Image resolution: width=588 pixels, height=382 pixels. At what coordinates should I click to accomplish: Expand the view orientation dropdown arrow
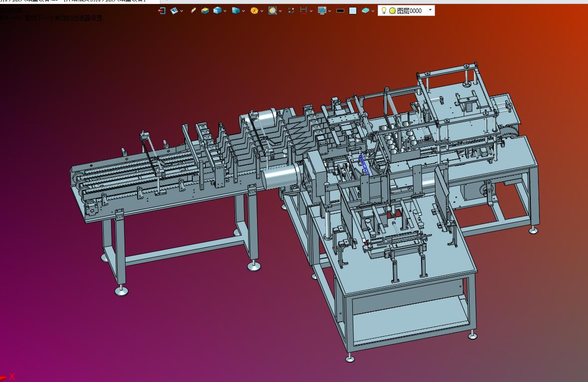(x=243, y=11)
